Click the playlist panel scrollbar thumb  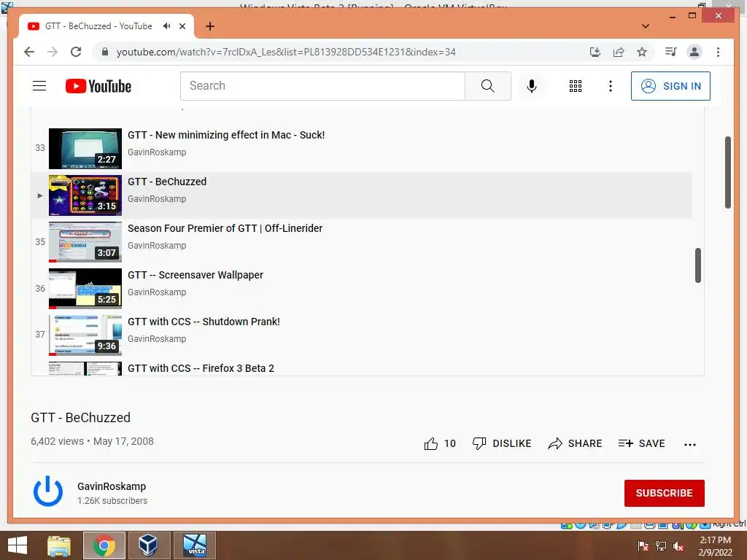[698, 265]
